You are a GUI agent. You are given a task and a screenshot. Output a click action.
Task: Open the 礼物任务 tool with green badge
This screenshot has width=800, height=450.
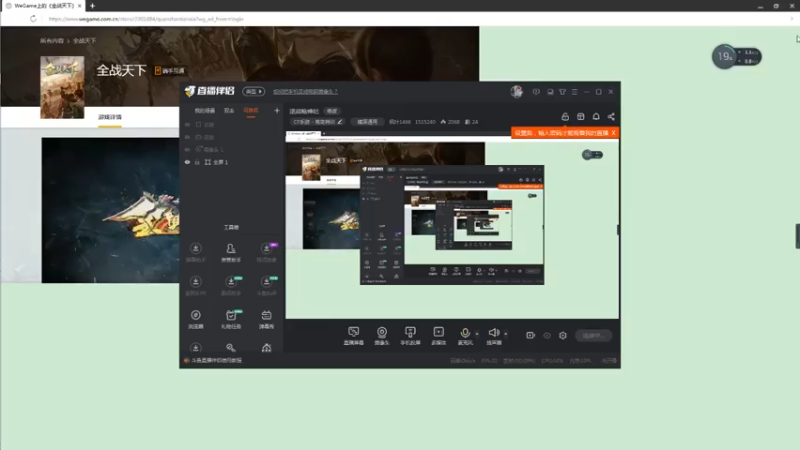(231, 319)
